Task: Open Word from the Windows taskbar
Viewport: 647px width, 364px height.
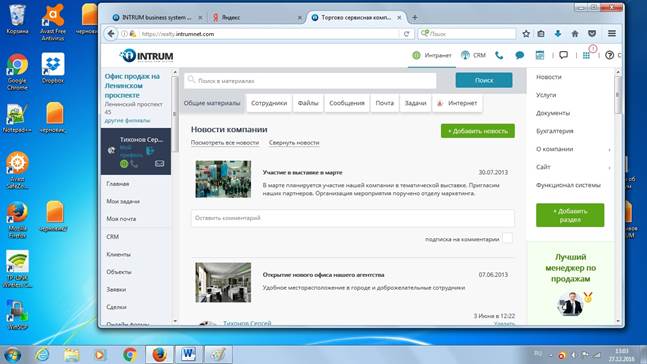Action: tap(189, 355)
